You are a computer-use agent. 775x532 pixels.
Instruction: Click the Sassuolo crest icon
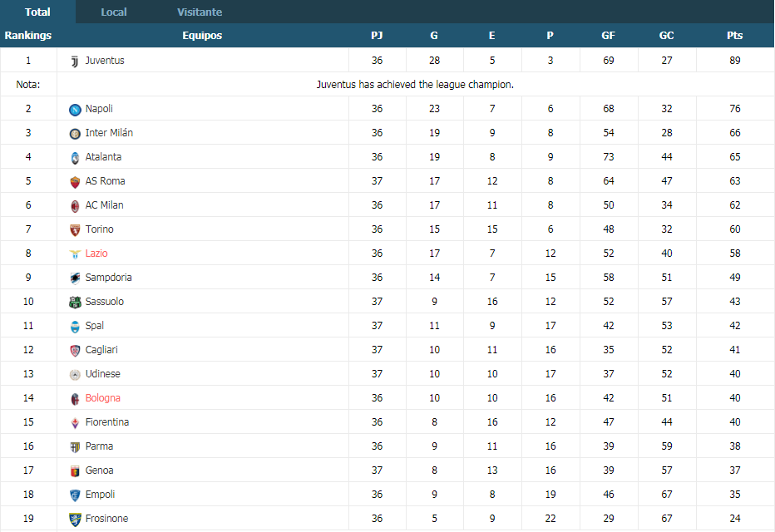coord(75,303)
